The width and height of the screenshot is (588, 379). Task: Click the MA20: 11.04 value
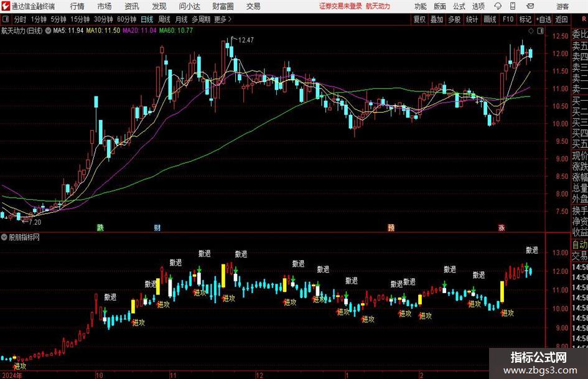(139, 30)
